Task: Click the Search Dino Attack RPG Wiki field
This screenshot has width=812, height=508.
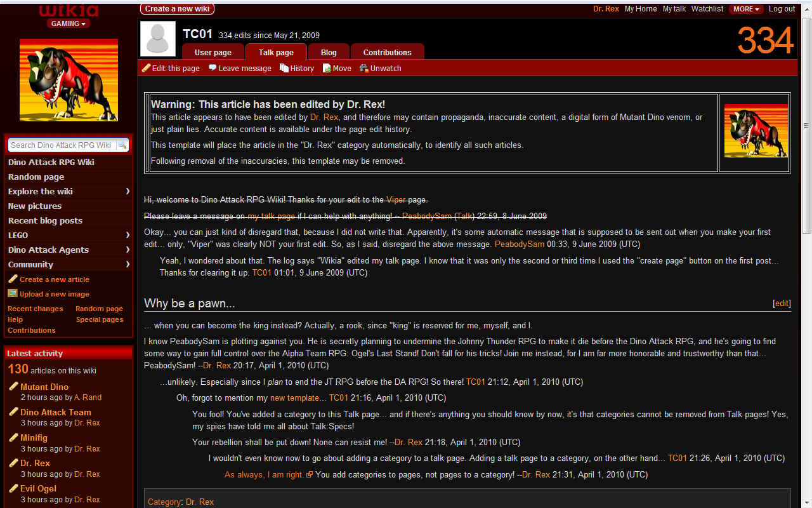Action: click(x=62, y=145)
